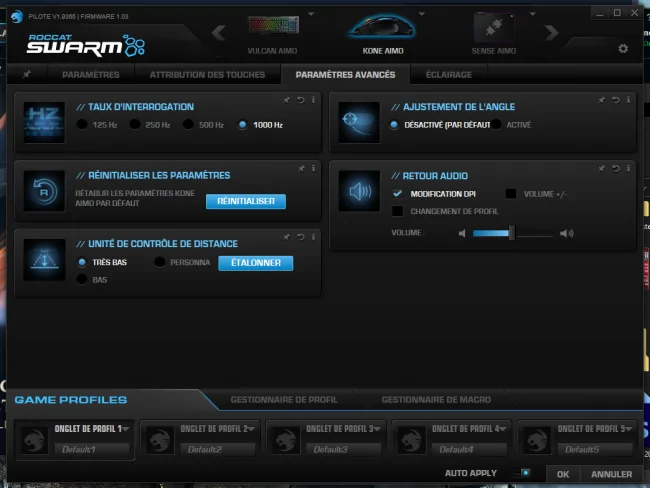Toggle the Auto Apply switch

pos(521,473)
